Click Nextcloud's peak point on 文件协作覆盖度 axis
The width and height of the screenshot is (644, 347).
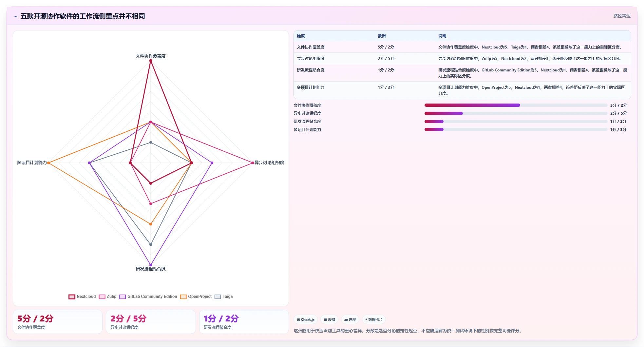tap(151, 61)
